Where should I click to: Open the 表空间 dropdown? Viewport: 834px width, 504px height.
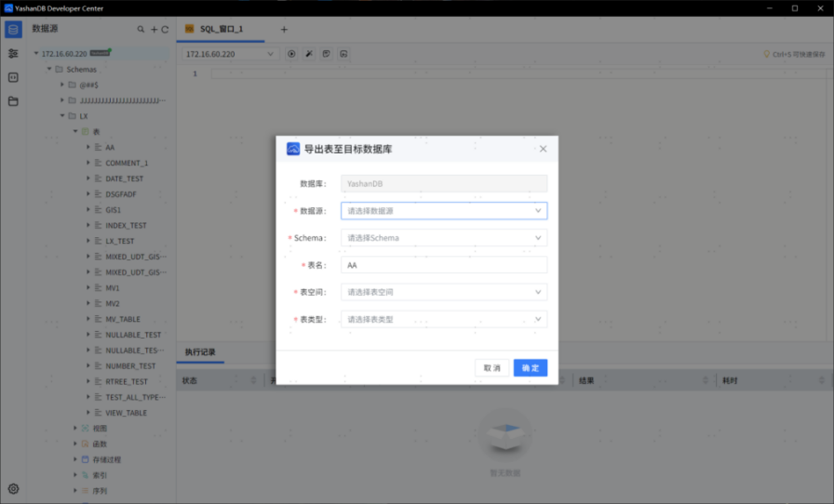tap(444, 292)
